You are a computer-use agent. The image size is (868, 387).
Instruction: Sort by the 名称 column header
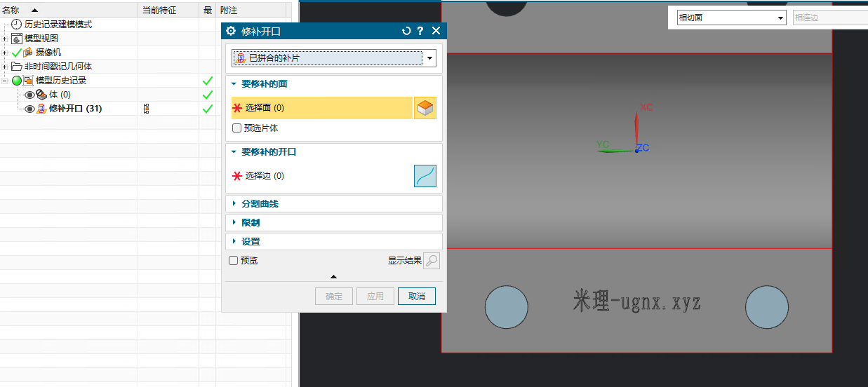(69, 10)
